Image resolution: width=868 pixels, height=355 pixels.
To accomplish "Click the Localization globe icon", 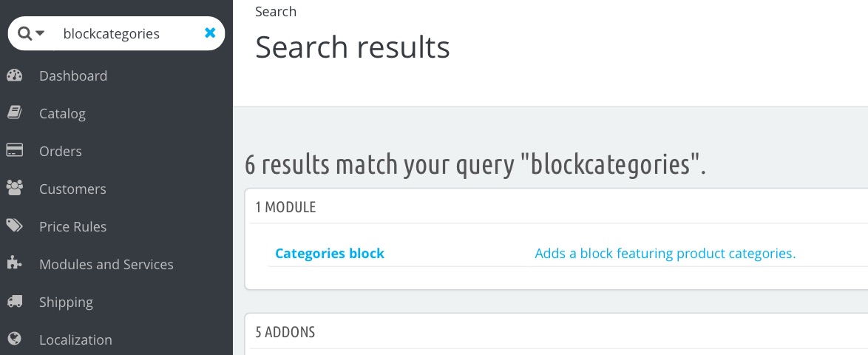I will pos(14,339).
